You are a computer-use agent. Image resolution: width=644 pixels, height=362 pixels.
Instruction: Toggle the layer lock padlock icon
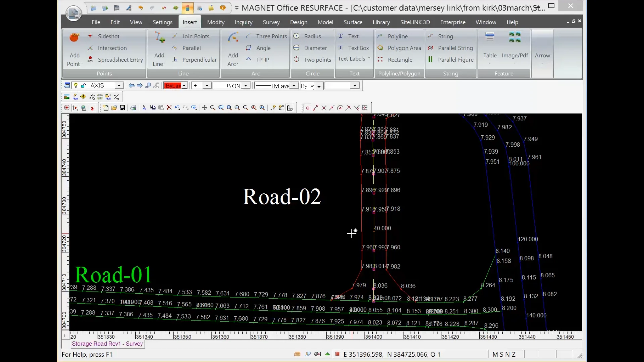83,86
